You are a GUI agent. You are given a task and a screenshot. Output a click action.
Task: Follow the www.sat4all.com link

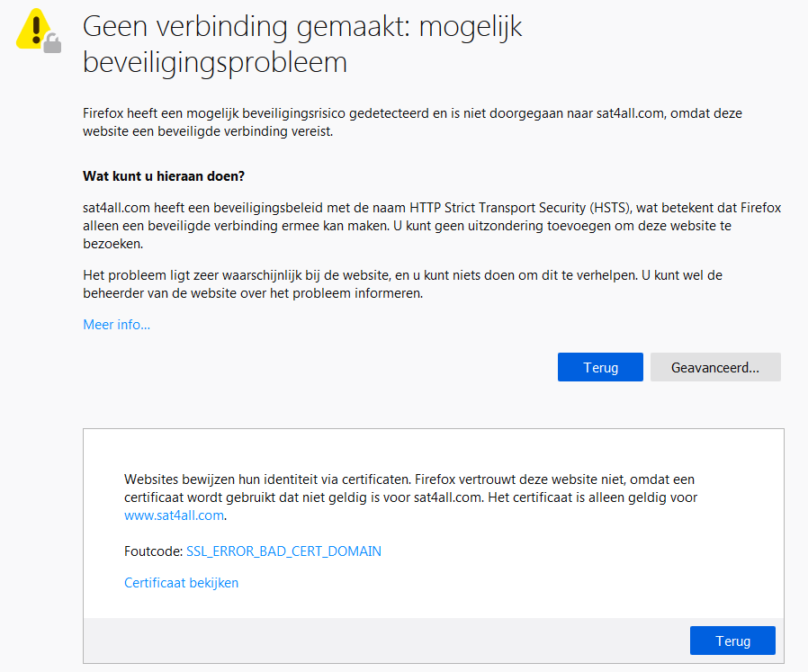[174, 515]
